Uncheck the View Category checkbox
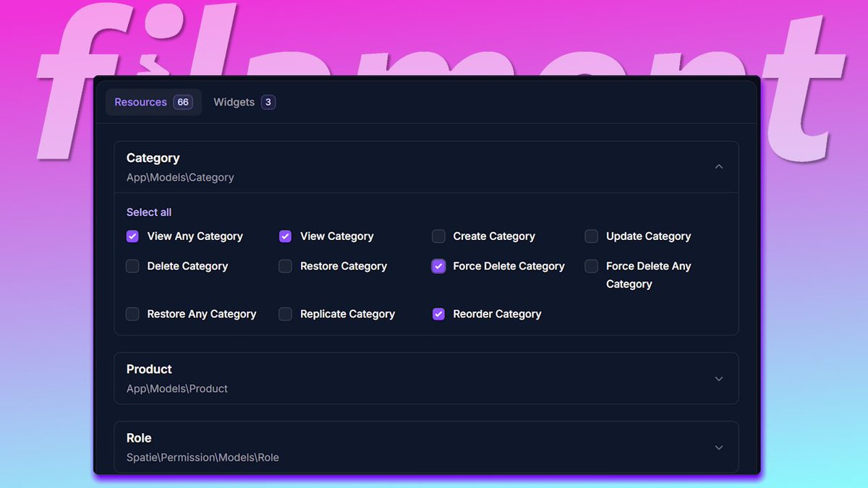868x488 pixels. pos(286,236)
